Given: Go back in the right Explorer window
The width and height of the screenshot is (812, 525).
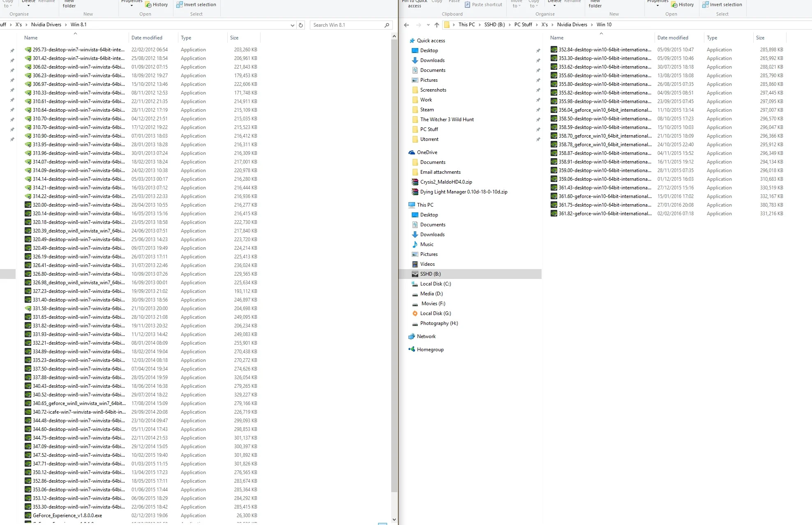Looking at the screenshot, I should (x=406, y=25).
